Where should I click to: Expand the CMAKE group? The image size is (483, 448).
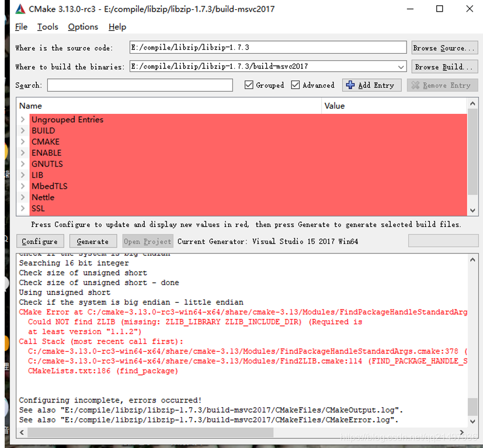[23, 141]
